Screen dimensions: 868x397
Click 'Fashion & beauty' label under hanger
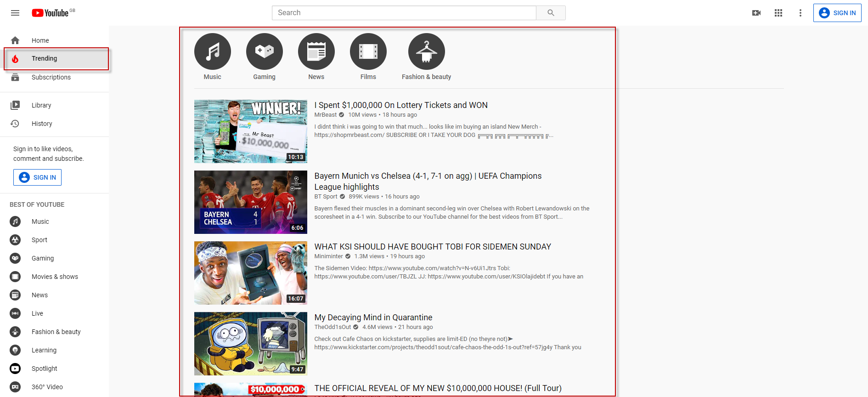(427, 77)
